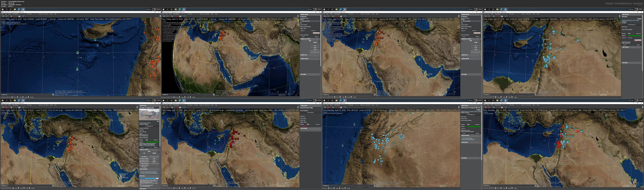
Task: Open the File menu in the top-left frame
Action: [2, 14]
